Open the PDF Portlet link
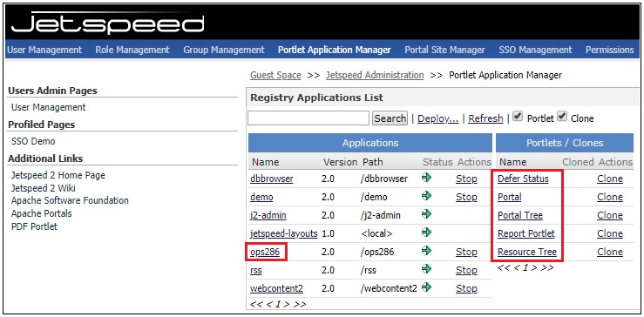The height and width of the screenshot is (317, 644). pyautogui.click(x=34, y=226)
